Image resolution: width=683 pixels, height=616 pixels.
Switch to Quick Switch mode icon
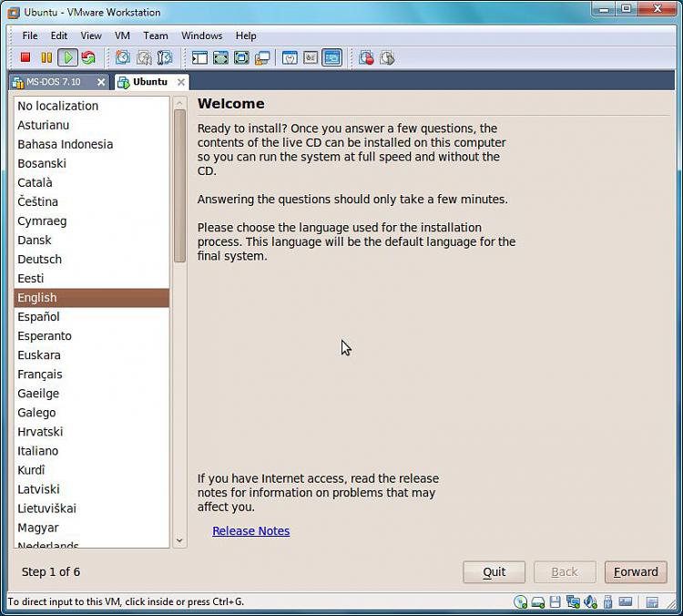(x=241, y=57)
